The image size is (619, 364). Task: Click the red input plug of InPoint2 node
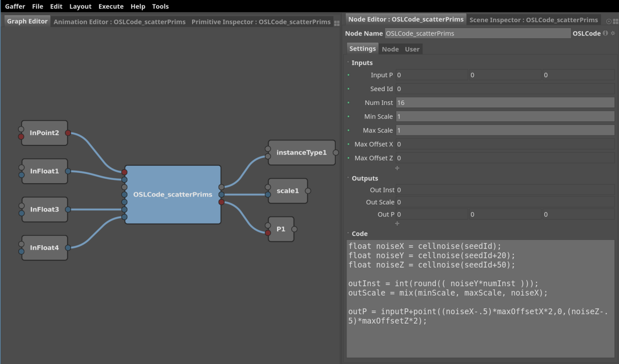(x=21, y=137)
